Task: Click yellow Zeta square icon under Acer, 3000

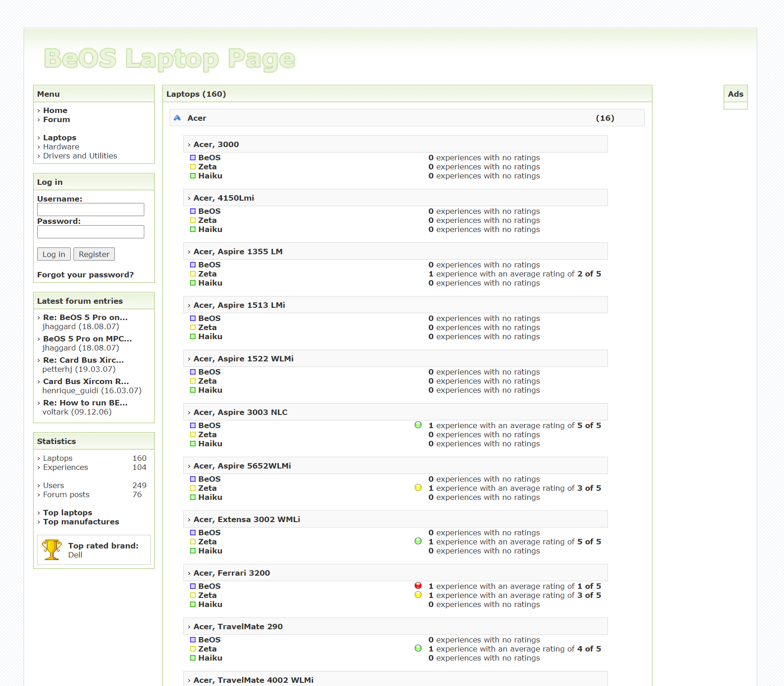Action: click(x=193, y=167)
